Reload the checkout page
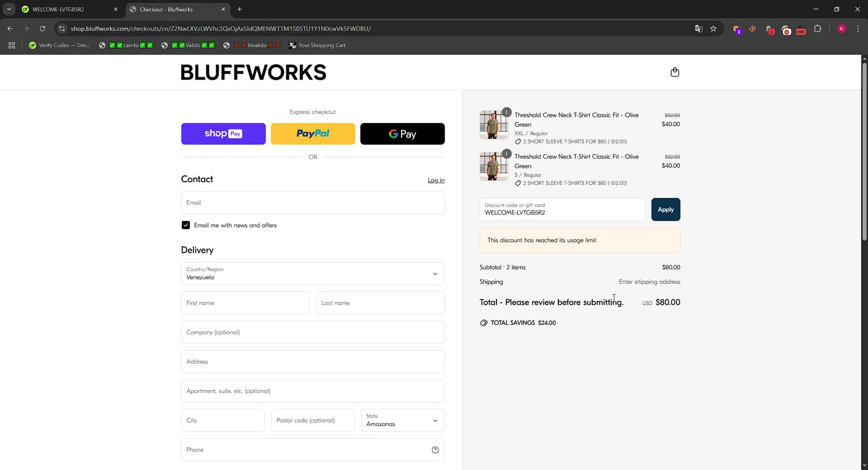The image size is (868, 470). 42,28
